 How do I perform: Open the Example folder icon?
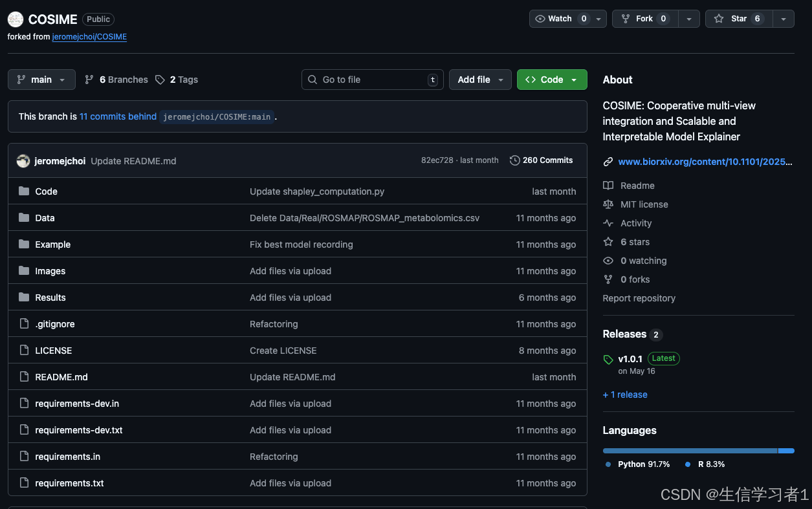click(x=24, y=244)
